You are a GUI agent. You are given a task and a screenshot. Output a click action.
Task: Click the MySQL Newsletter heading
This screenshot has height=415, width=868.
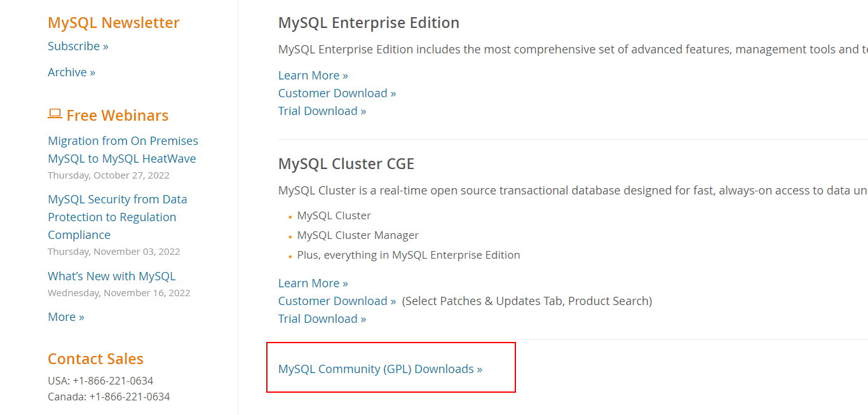pyautogui.click(x=113, y=22)
